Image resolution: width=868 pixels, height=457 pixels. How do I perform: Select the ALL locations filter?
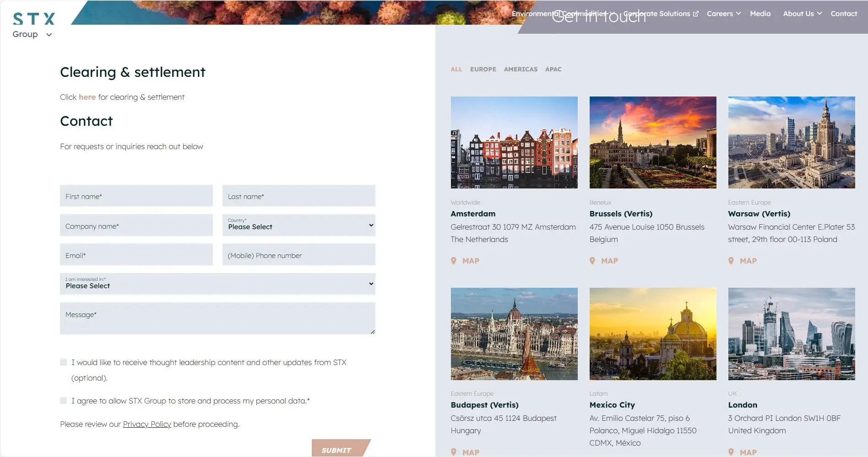click(x=456, y=69)
